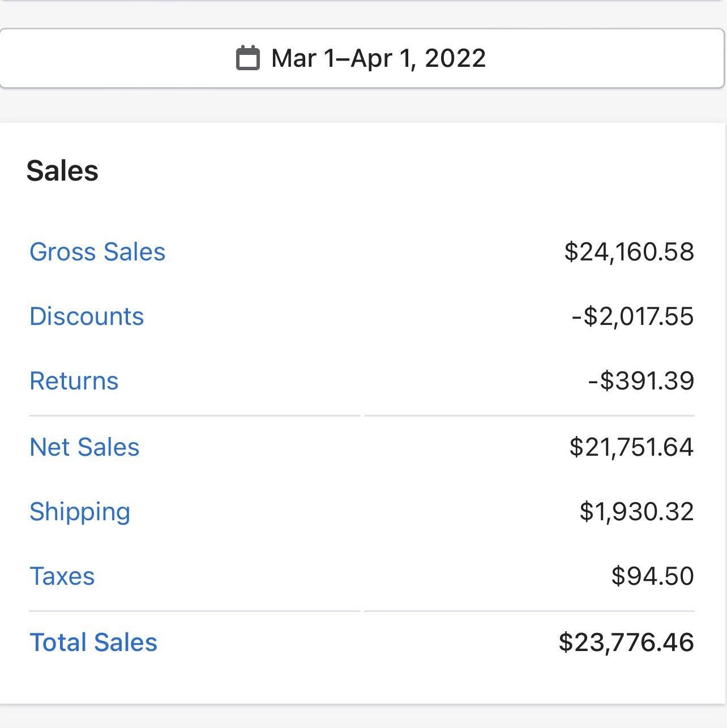Select the -$391.39 returns amount
Image resolution: width=727 pixels, height=728 pixels.
(642, 381)
